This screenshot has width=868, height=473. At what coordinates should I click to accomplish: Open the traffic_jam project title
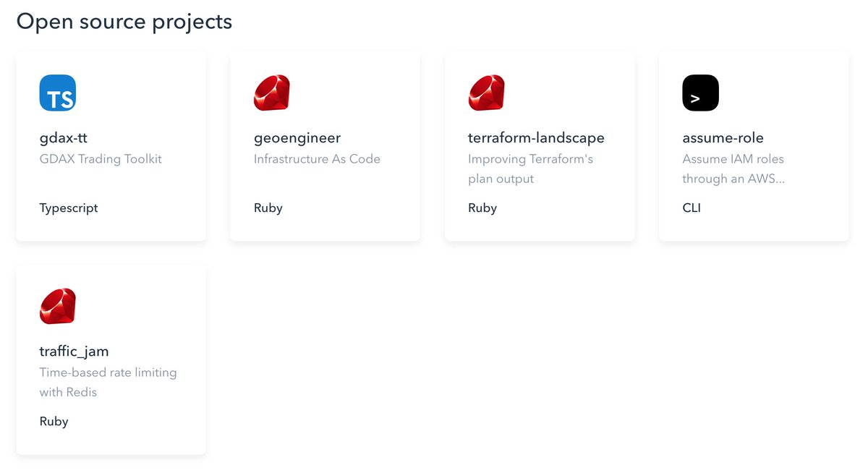point(75,351)
